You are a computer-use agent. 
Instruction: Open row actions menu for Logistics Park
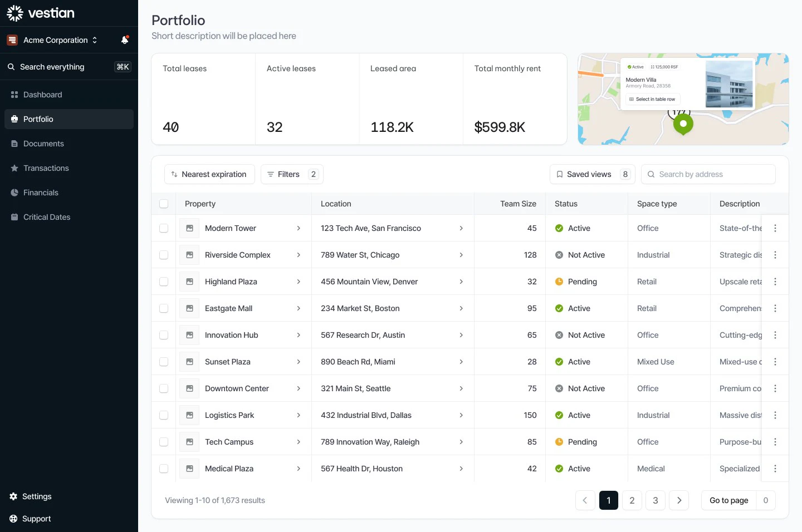pyautogui.click(x=775, y=415)
